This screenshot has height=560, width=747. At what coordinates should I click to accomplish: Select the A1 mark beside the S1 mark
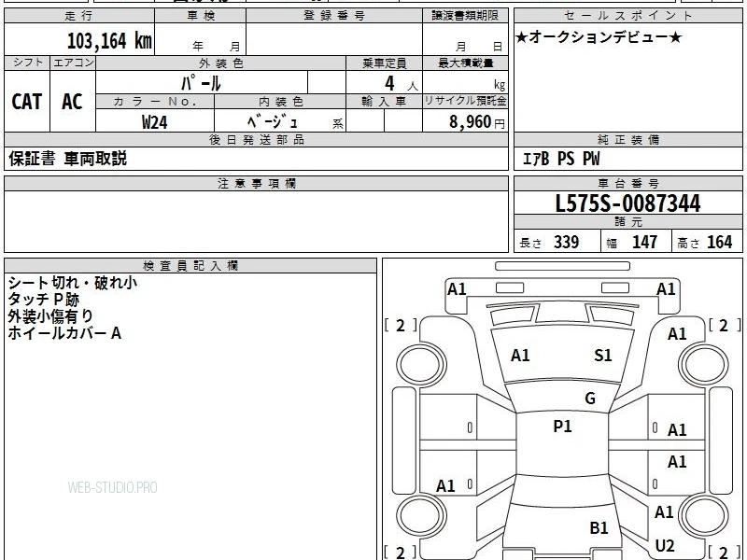pyautogui.click(x=520, y=356)
